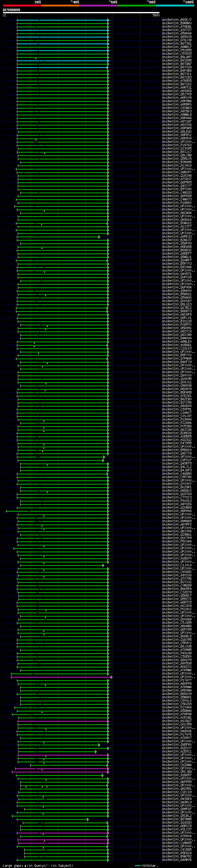Click the UniRef100_B9IDH5 entry
The image size is (197, 868).
177,61
